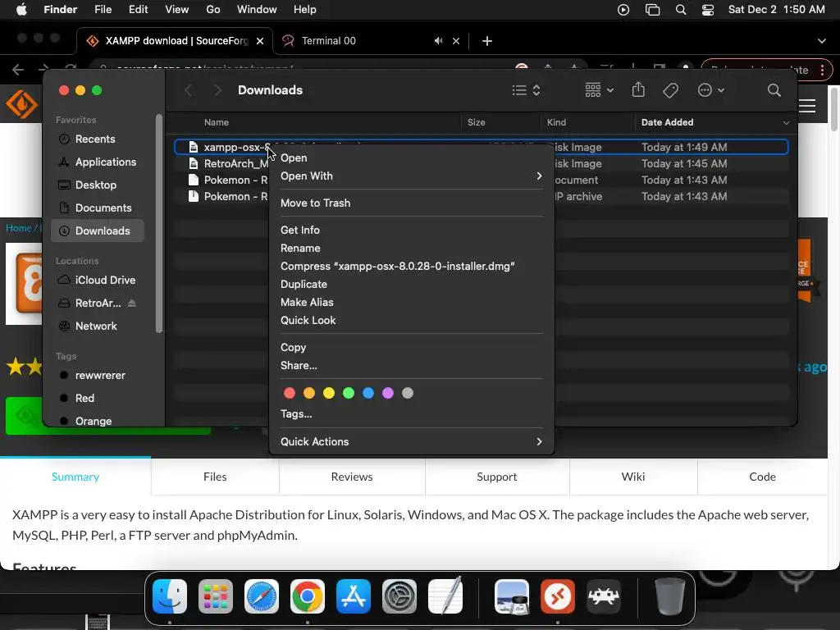The height and width of the screenshot is (630, 840).
Task: Click the Finder Share toolbar icon
Action: [638, 89]
